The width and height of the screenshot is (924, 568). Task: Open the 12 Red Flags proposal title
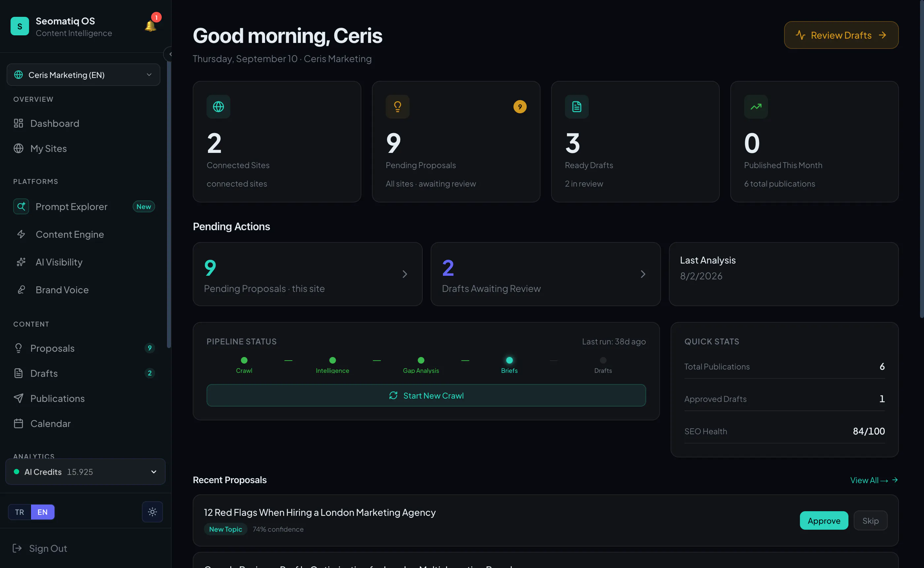tap(320, 513)
